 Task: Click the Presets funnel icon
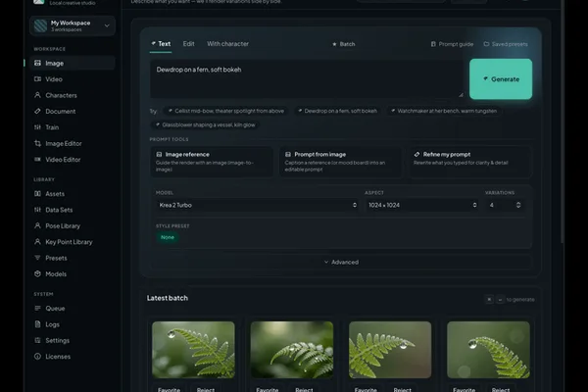click(37, 258)
